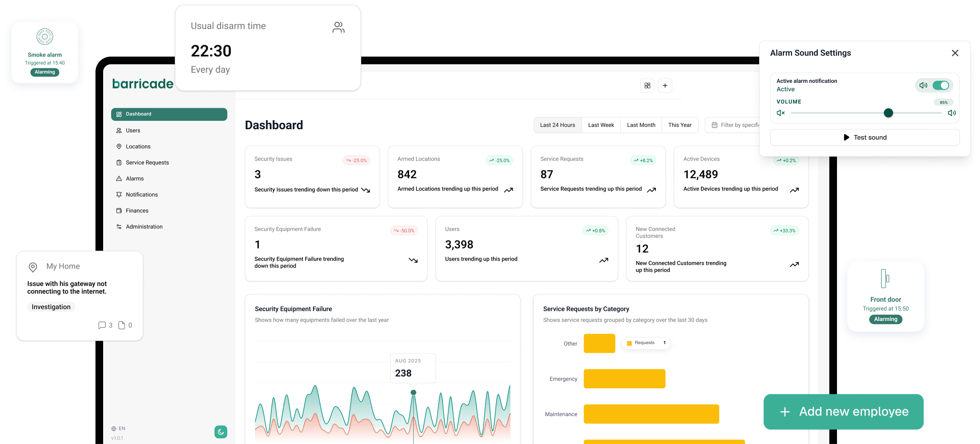980x444 pixels.
Task: Open comments icon on My Home card
Action: coord(102,325)
